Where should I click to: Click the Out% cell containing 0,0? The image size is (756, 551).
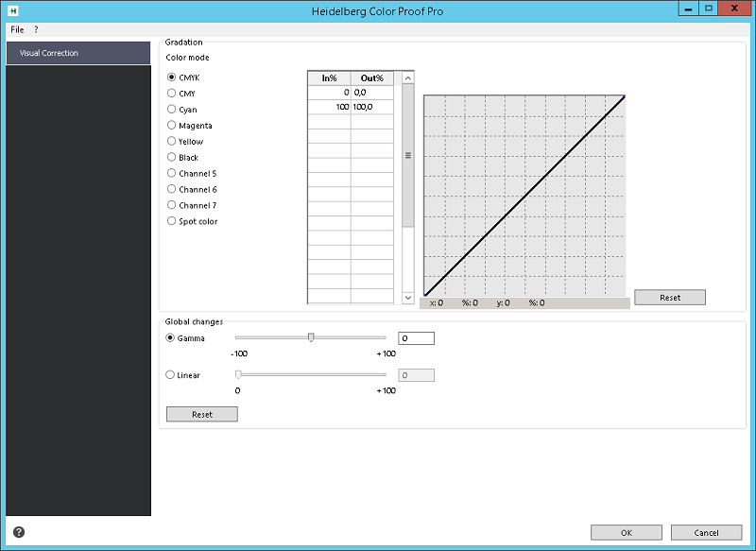(372, 93)
